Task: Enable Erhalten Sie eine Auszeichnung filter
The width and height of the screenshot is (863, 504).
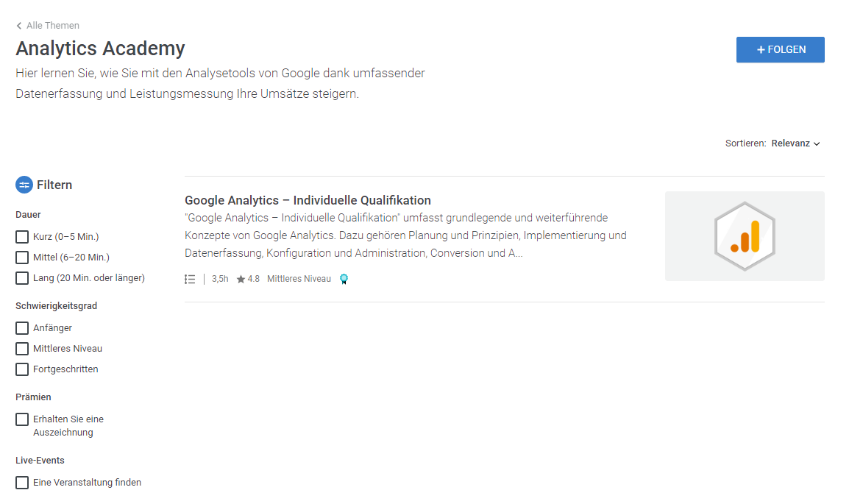Action: tap(22, 420)
